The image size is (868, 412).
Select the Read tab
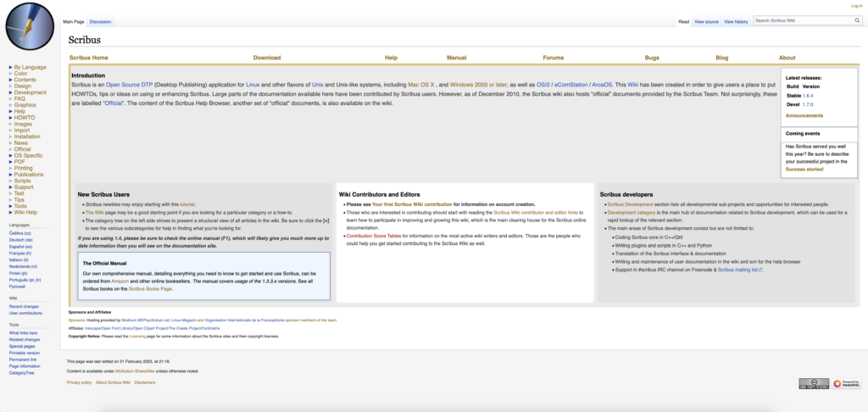coord(684,21)
